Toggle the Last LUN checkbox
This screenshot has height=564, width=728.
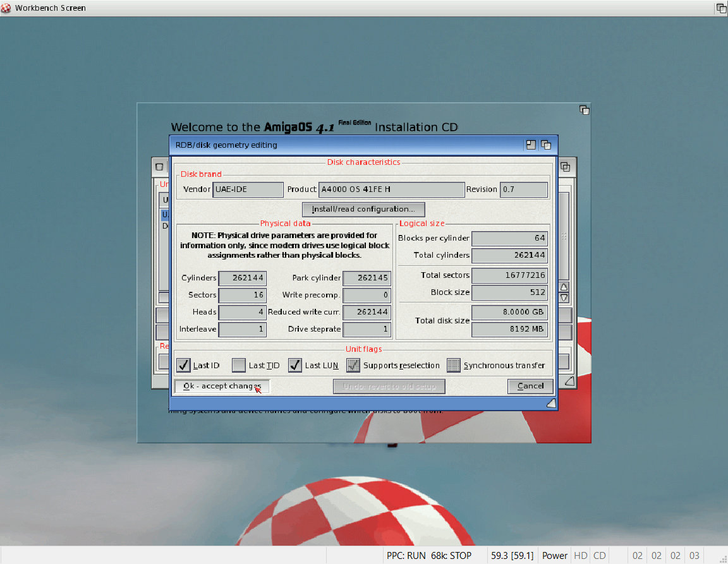pyautogui.click(x=295, y=365)
